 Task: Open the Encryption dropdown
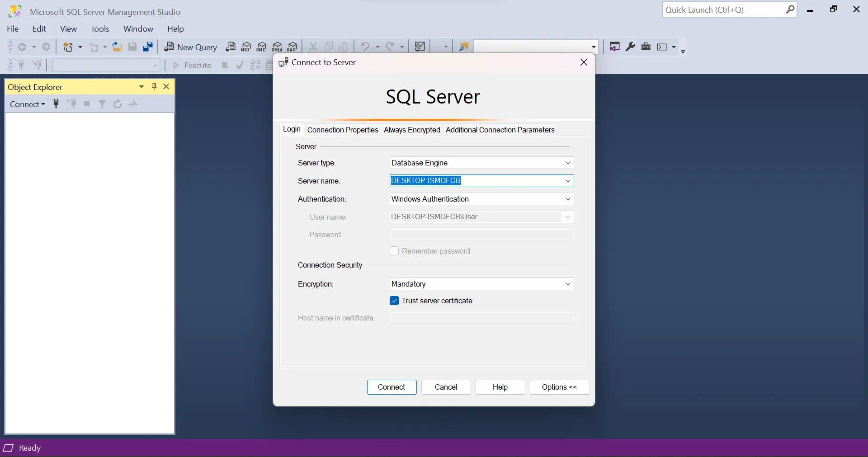tap(481, 284)
